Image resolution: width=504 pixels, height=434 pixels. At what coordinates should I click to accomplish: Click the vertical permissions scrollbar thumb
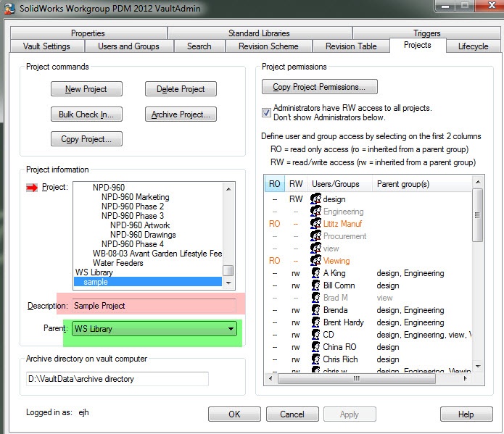click(478, 215)
